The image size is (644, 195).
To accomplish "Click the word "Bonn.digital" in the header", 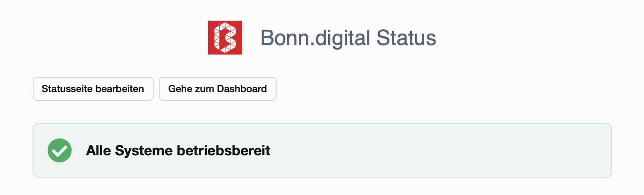I will pos(315,38).
